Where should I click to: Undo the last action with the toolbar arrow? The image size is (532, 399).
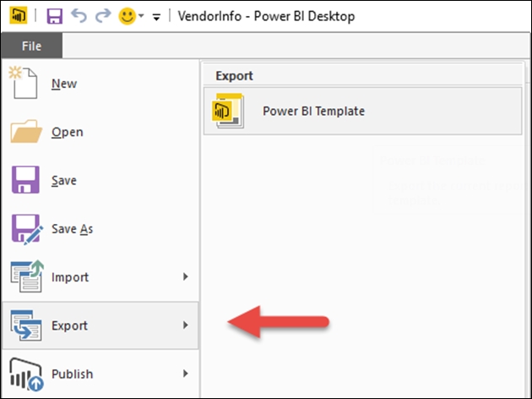point(79,15)
